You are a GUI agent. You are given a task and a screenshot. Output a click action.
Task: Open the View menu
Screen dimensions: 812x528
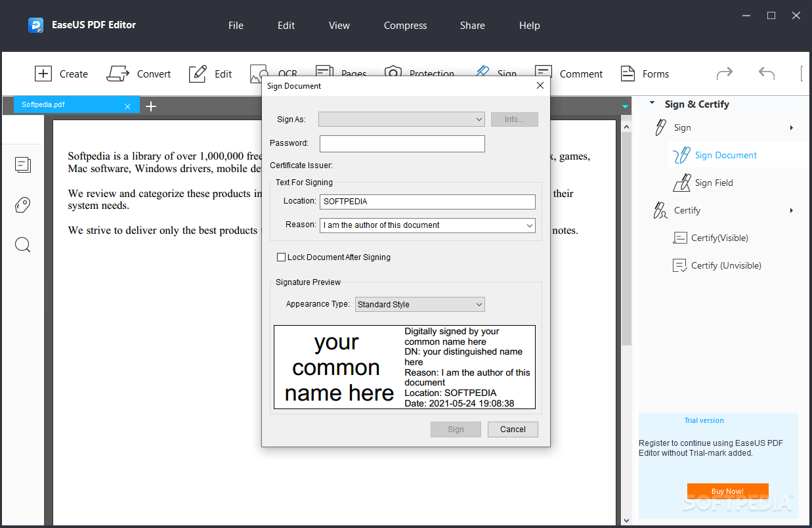[x=339, y=26]
